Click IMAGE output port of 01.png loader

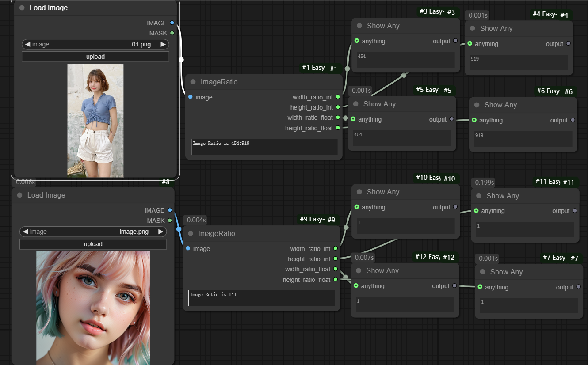point(172,23)
